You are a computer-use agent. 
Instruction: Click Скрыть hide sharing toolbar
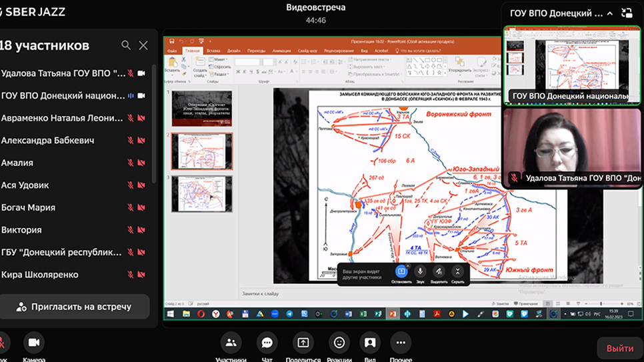tap(457, 275)
